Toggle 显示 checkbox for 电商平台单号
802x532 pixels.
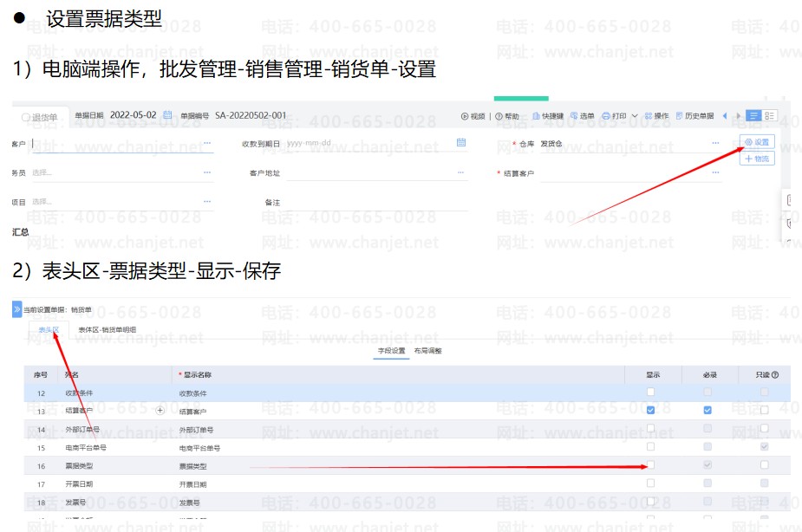(x=650, y=447)
